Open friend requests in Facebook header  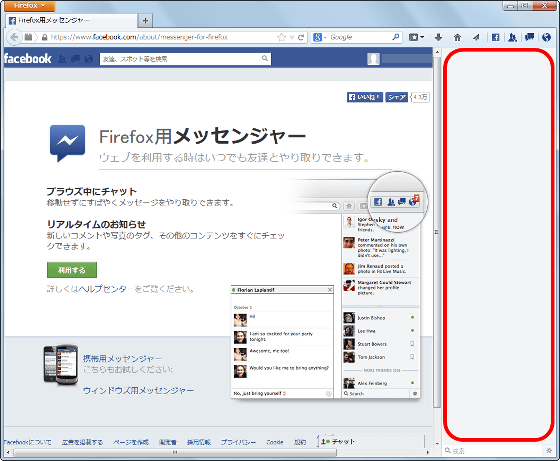point(62,59)
